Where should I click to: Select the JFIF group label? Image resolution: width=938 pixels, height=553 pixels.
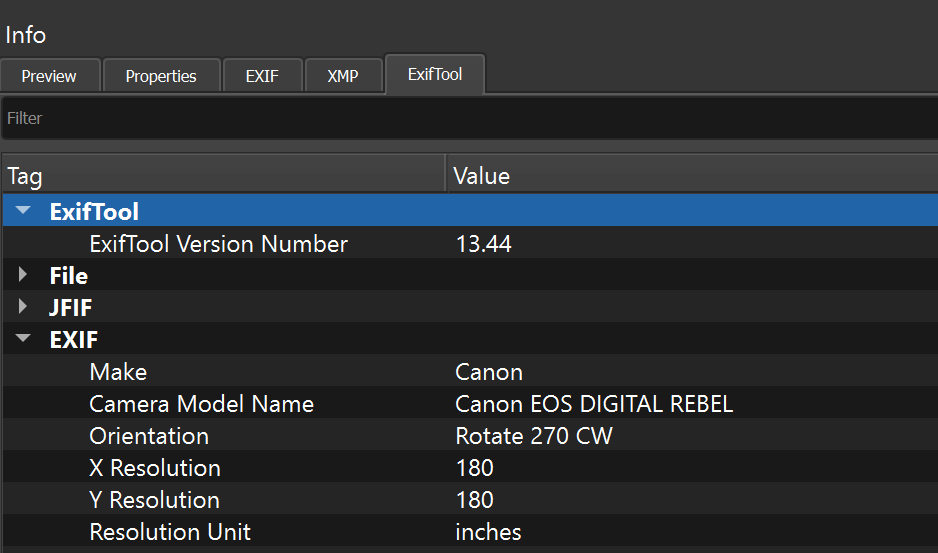[x=71, y=308]
